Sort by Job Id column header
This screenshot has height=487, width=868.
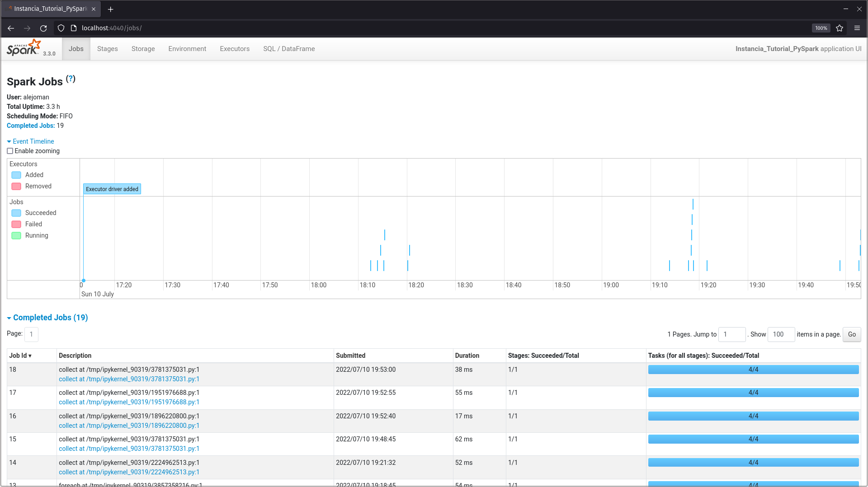[20, 356]
